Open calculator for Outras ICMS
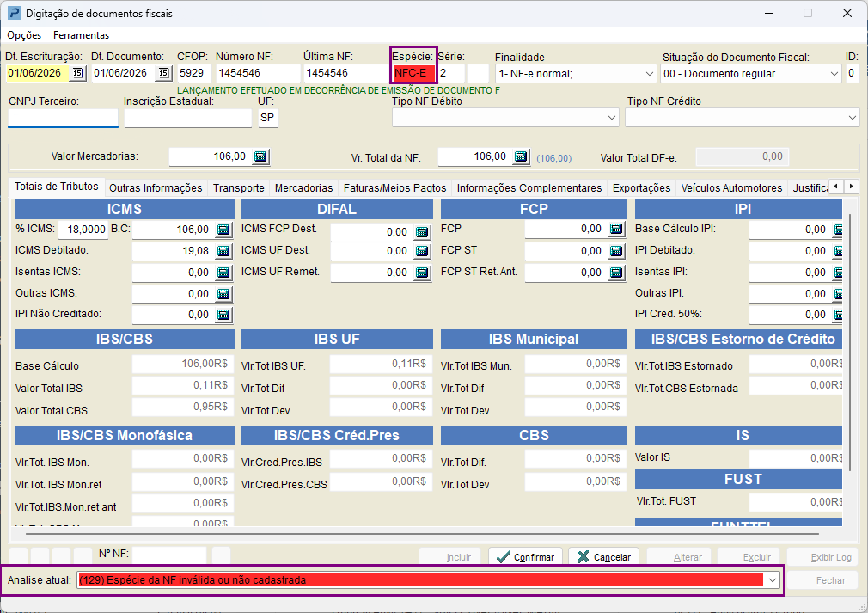The image size is (868, 613). pyautogui.click(x=223, y=294)
